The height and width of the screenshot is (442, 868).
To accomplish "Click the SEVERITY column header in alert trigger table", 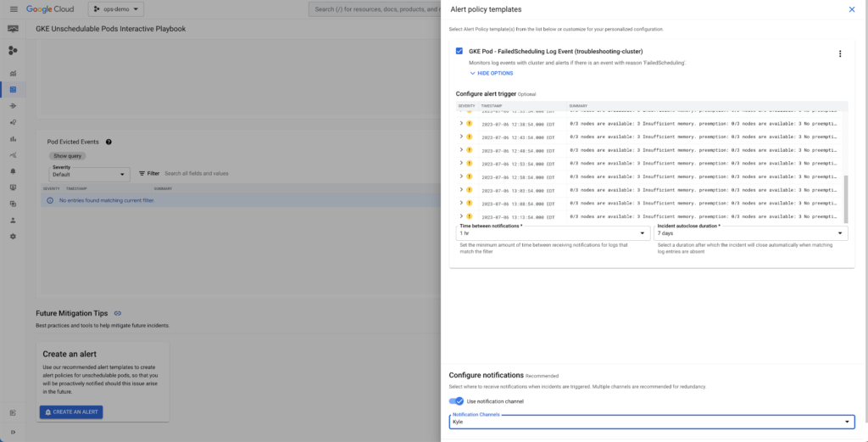I will (467, 105).
